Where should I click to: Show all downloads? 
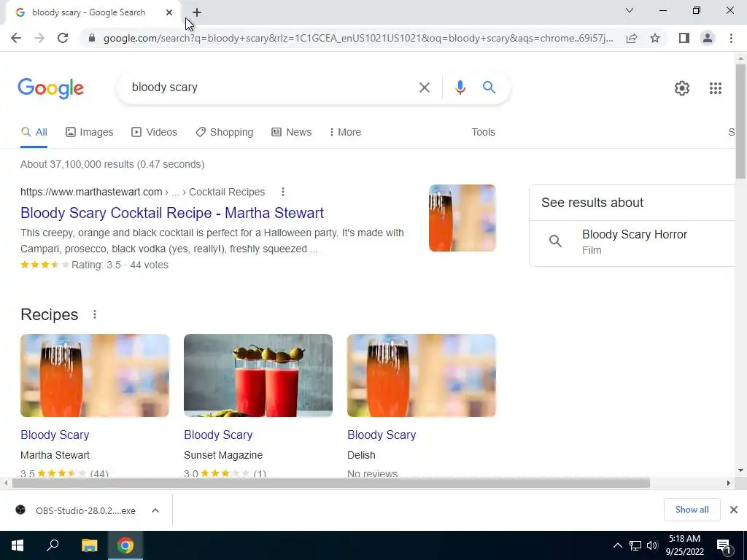[x=692, y=510]
